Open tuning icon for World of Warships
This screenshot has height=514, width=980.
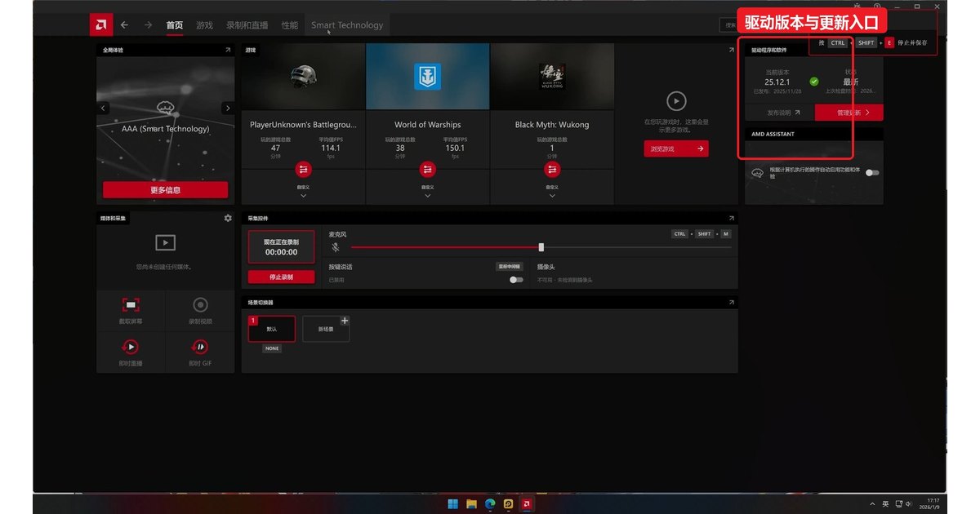(428, 170)
